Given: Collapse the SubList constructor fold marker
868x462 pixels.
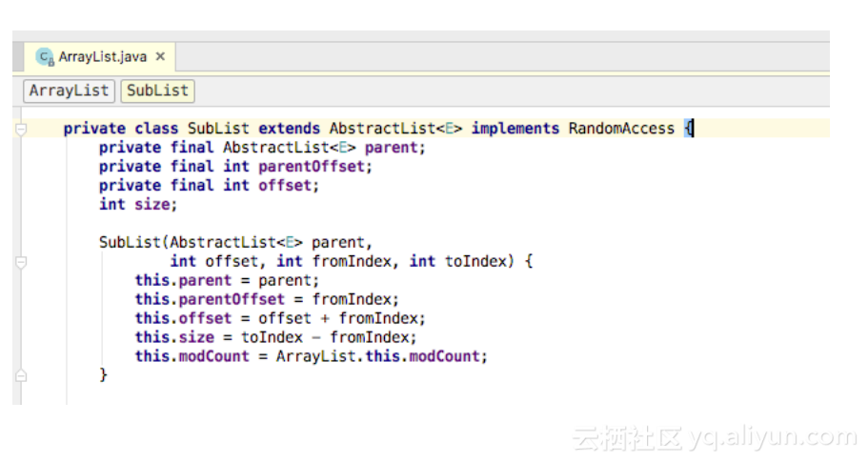Looking at the screenshot, I should [21, 262].
